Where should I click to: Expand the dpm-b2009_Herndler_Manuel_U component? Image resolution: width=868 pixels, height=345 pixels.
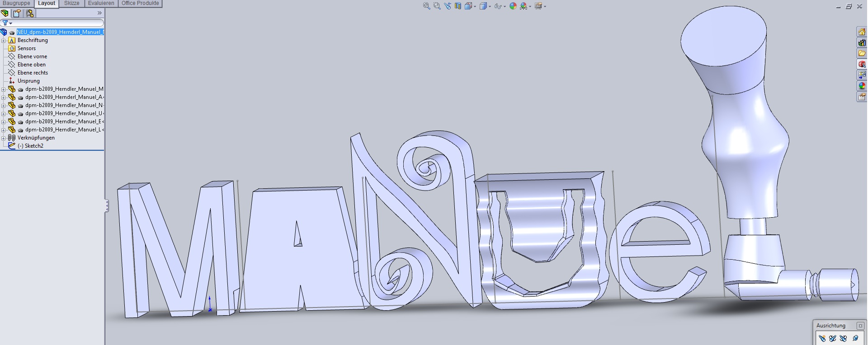pos(4,113)
